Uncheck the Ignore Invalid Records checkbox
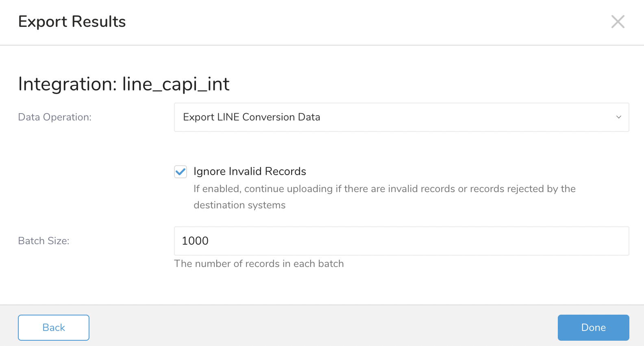Viewport: 644px width, 346px height. point(181,172)
